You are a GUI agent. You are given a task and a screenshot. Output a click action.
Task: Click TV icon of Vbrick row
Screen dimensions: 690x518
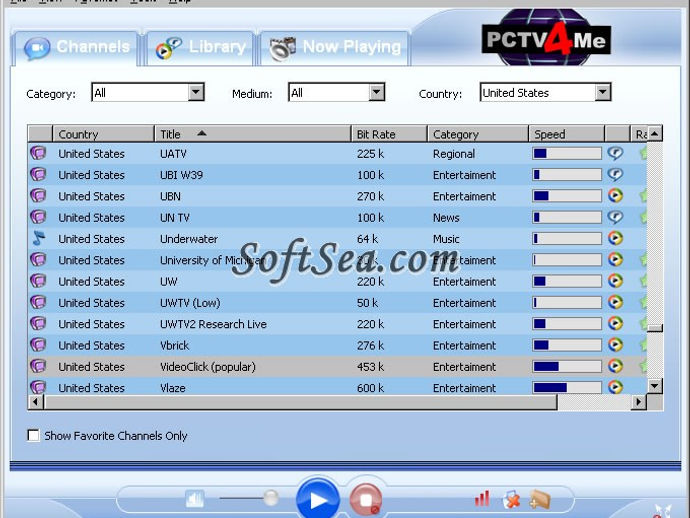39,345
